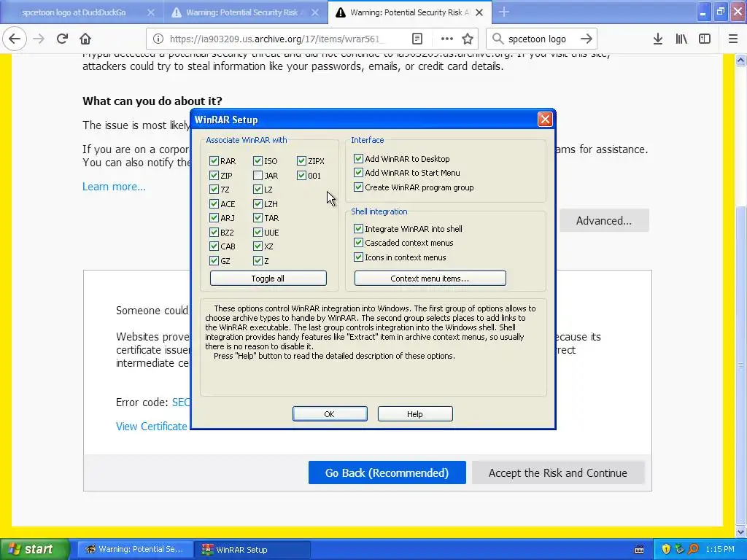Bookmark this page with the star
747x560 pixels.
(x=468, y=39)
